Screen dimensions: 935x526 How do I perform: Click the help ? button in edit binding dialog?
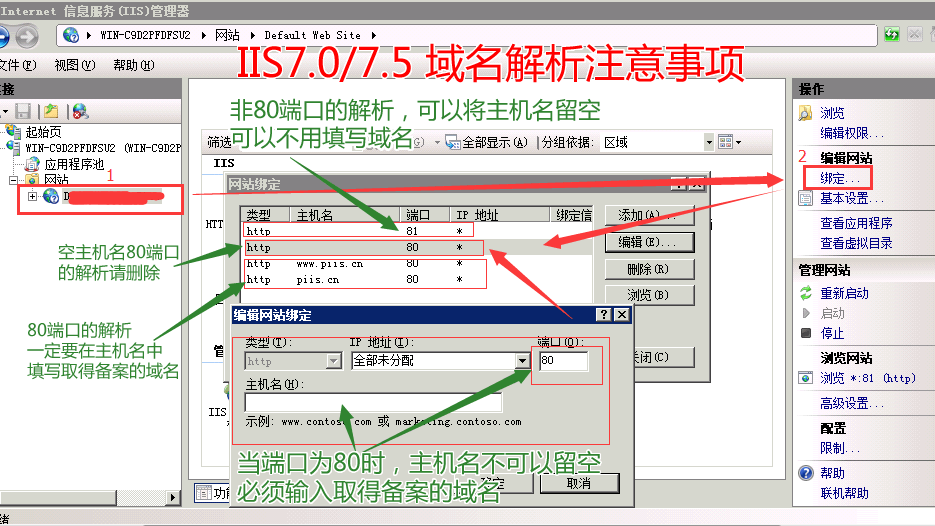pyautogui.click(x=603, y=314)
